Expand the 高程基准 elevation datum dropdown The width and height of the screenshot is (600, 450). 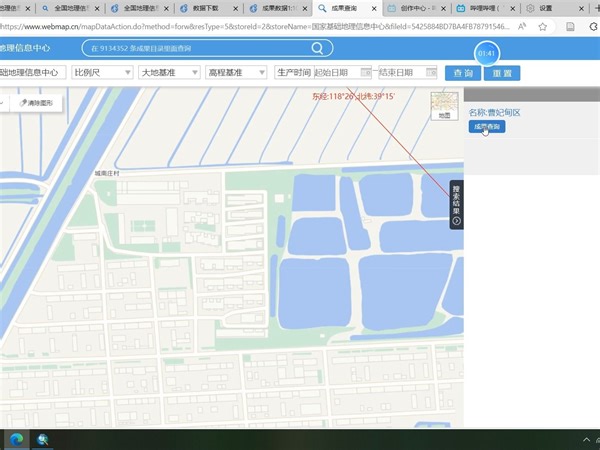tap(236, 72)
